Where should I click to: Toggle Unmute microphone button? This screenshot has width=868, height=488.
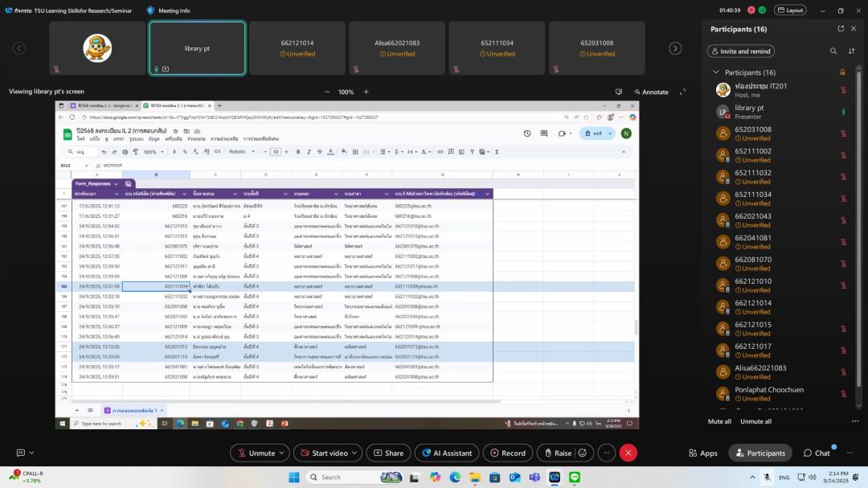[254, 453]
